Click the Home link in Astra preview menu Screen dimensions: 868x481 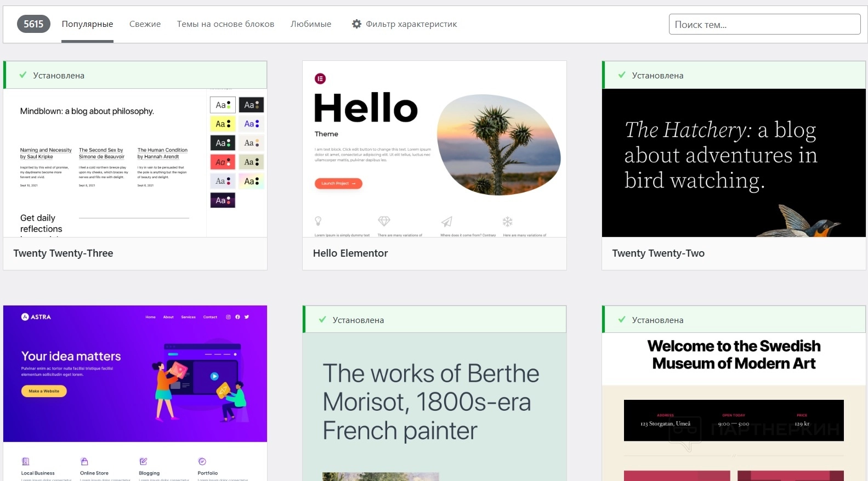pos(151,317)
